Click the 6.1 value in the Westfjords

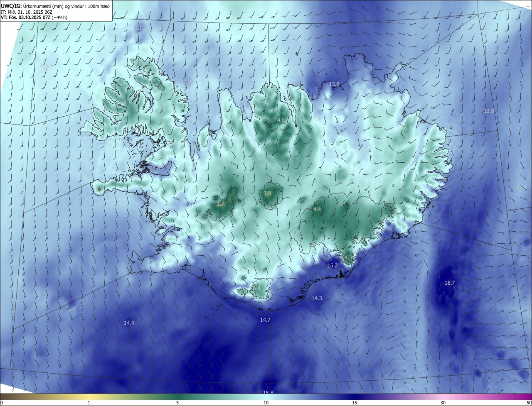point(127,101)
